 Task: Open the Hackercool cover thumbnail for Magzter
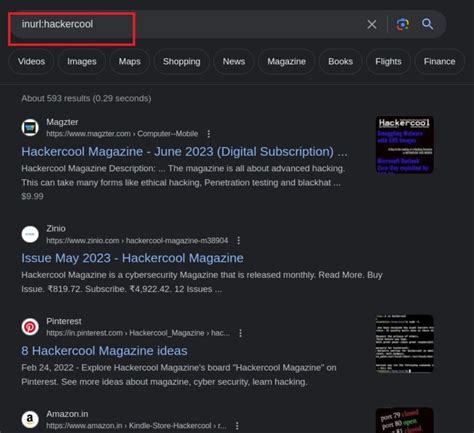[405, 145]
